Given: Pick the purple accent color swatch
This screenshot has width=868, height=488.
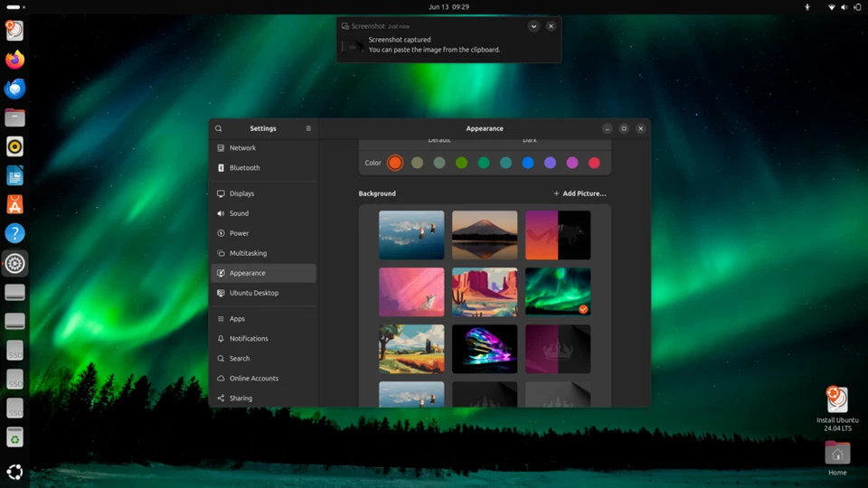Looking at the screenshot, I should [x=550, y=163].
